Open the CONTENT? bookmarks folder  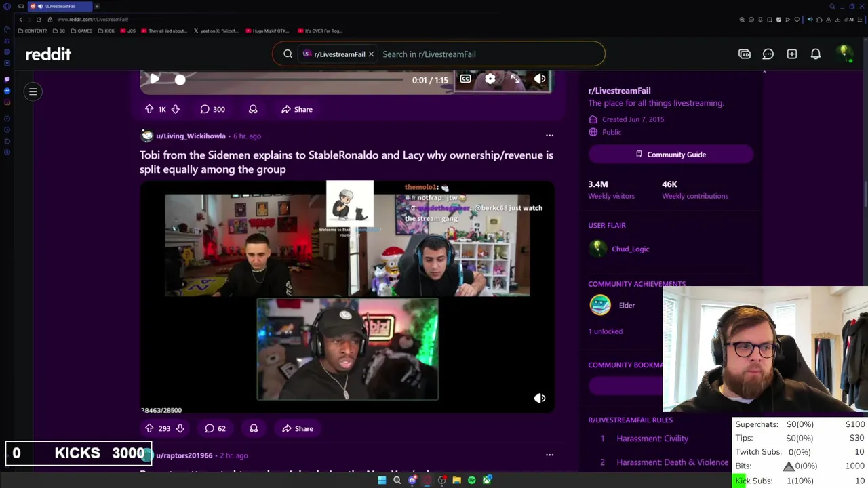[x=33, y=30]
